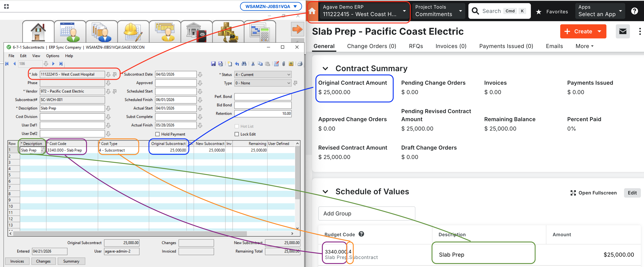Click the binoculars Find icon

(244, 64)
